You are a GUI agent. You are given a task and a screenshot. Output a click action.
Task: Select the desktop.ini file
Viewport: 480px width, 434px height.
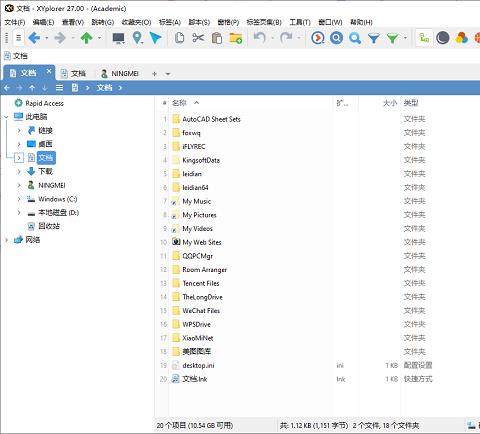pos(198,365)
